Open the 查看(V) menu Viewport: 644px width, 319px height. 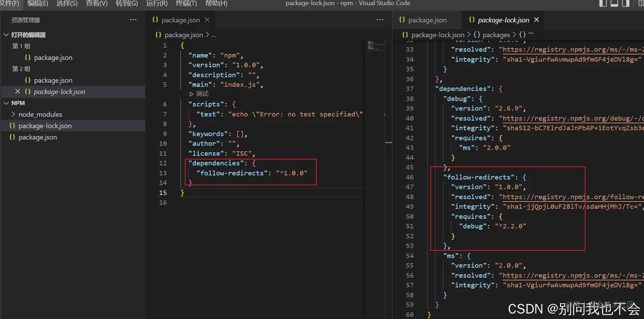tap(97, 3)
